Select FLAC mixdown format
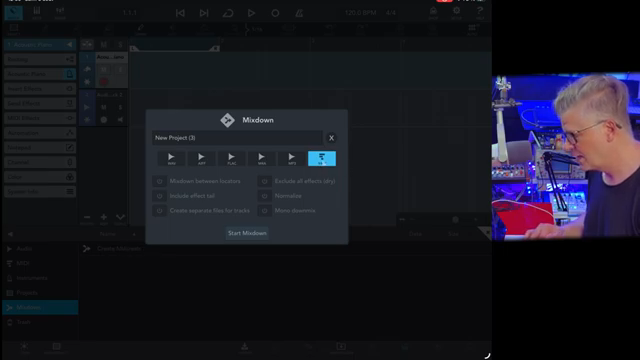Screen dimensions: 640x360 pos(232,158)
